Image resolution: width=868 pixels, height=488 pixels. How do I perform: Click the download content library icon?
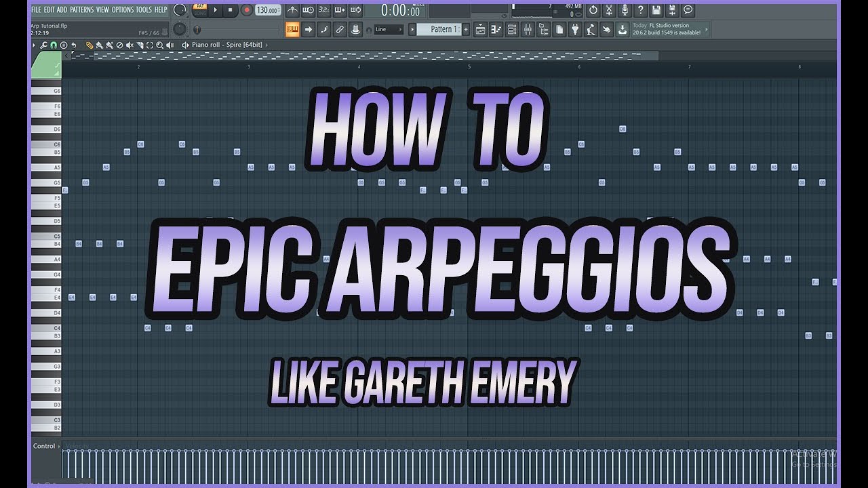622,29
